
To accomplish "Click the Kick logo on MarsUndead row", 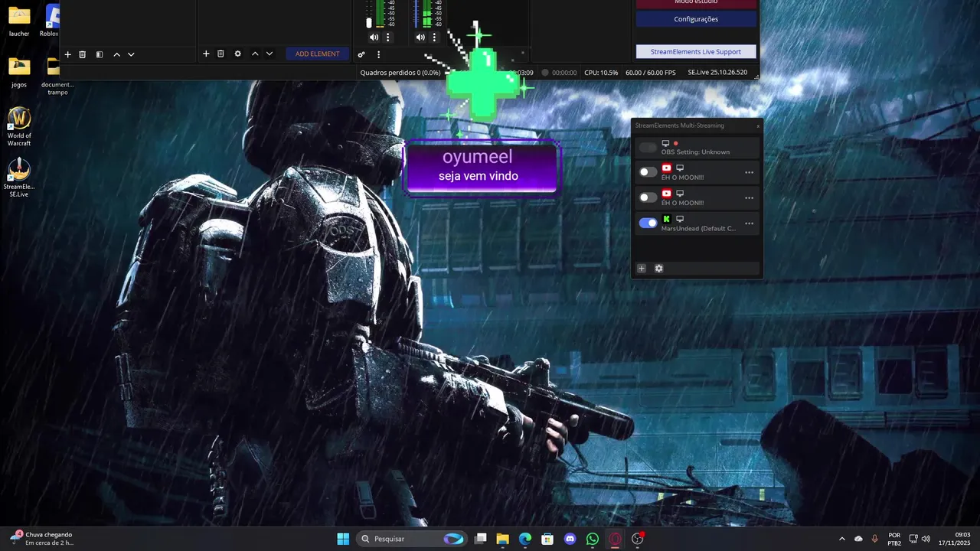I will (x=666, y=219).
